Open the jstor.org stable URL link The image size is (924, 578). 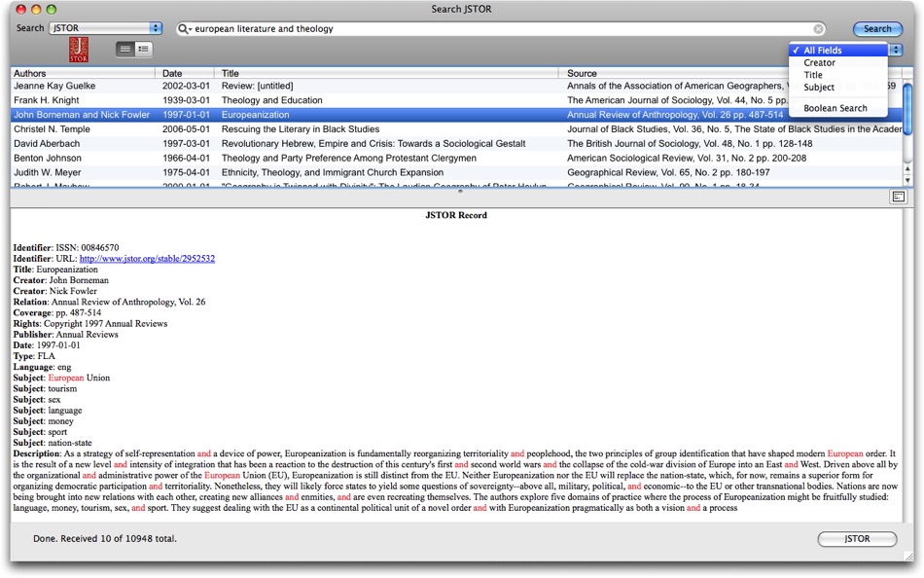point(147,258)
